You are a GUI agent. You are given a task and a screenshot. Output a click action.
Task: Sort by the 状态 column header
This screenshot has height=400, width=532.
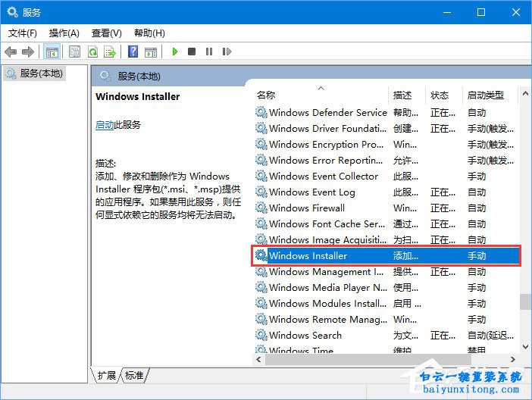coord(440,95)
